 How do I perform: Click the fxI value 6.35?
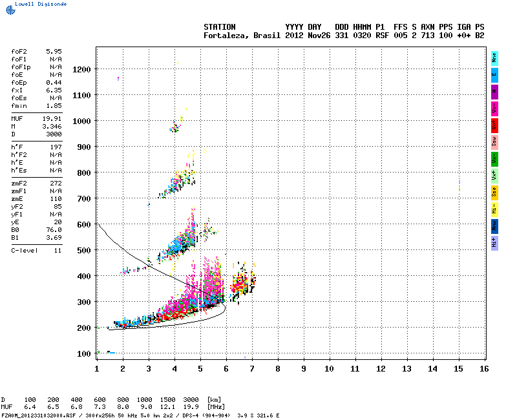(x=54, y=90)
